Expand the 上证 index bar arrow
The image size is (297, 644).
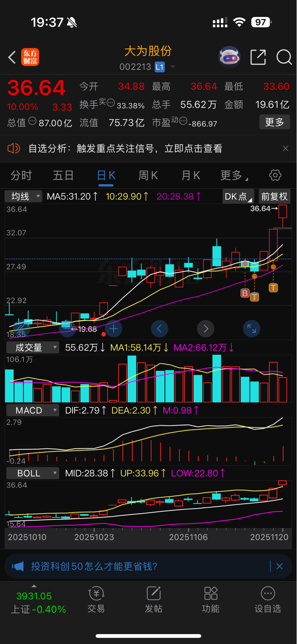click(x=34, y=586)
